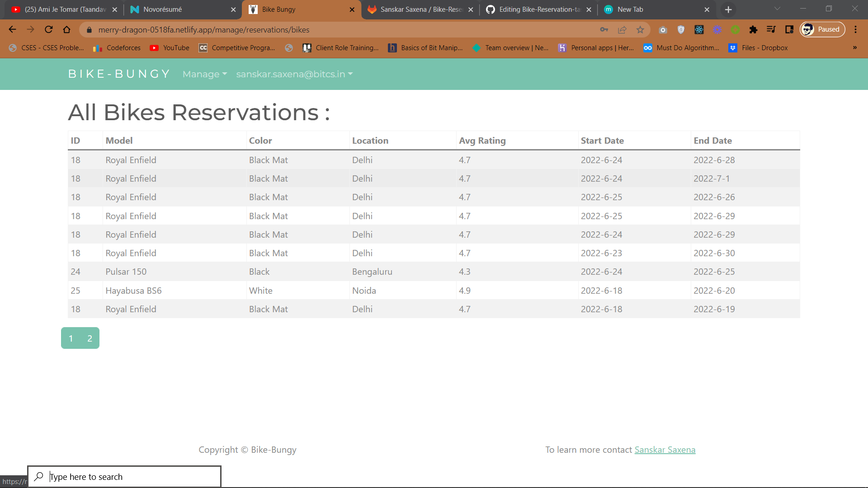This screenshot has width=868, height=488.
Task: Click the Windows taskbar search box
Action: (x=124, y=476)
